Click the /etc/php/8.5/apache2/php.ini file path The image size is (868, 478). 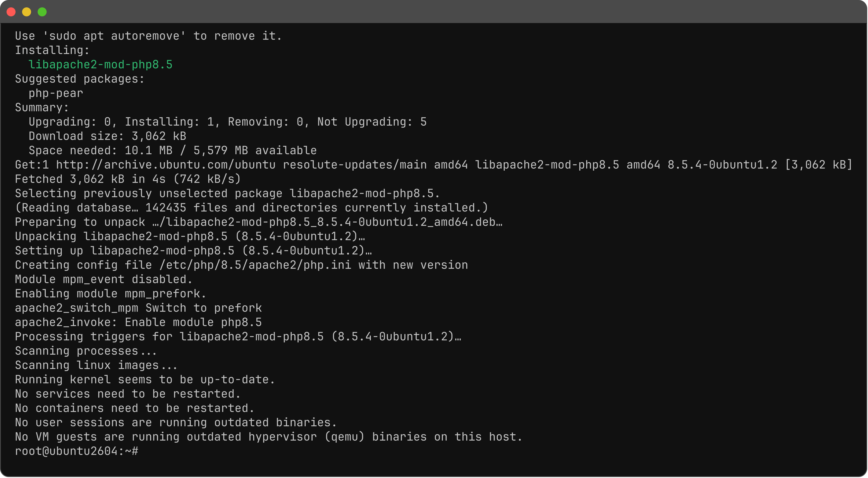point(255,265)
